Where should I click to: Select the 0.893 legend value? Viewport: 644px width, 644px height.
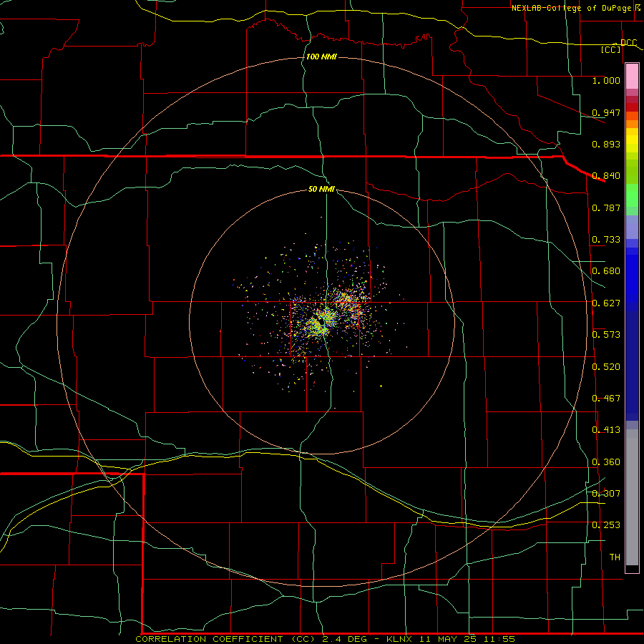click(606, 144)
